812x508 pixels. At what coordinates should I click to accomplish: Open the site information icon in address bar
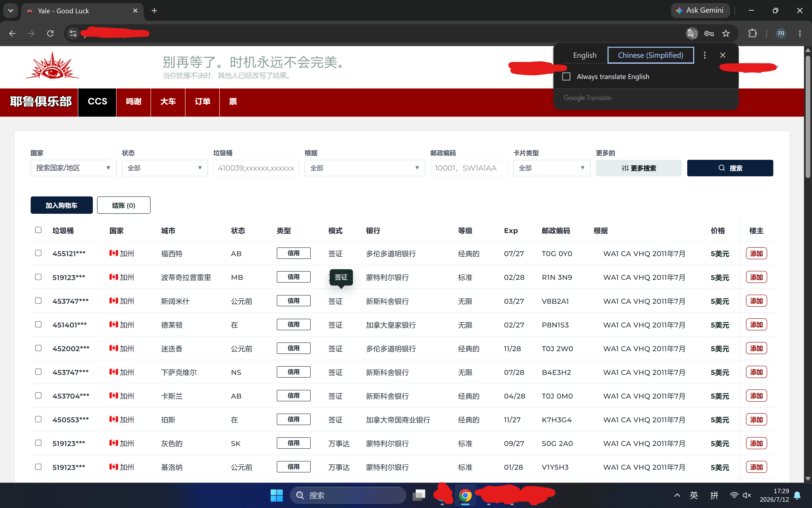[x=73, y=33]
